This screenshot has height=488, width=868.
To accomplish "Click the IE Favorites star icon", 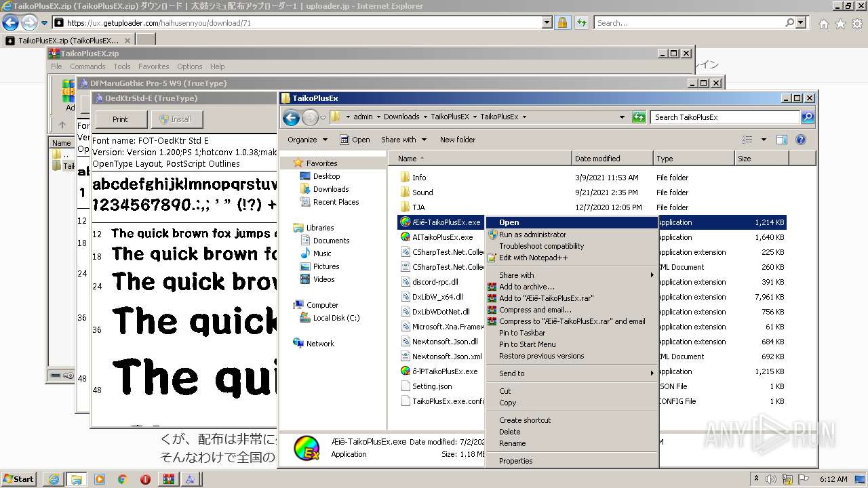I will pos(840,24).
